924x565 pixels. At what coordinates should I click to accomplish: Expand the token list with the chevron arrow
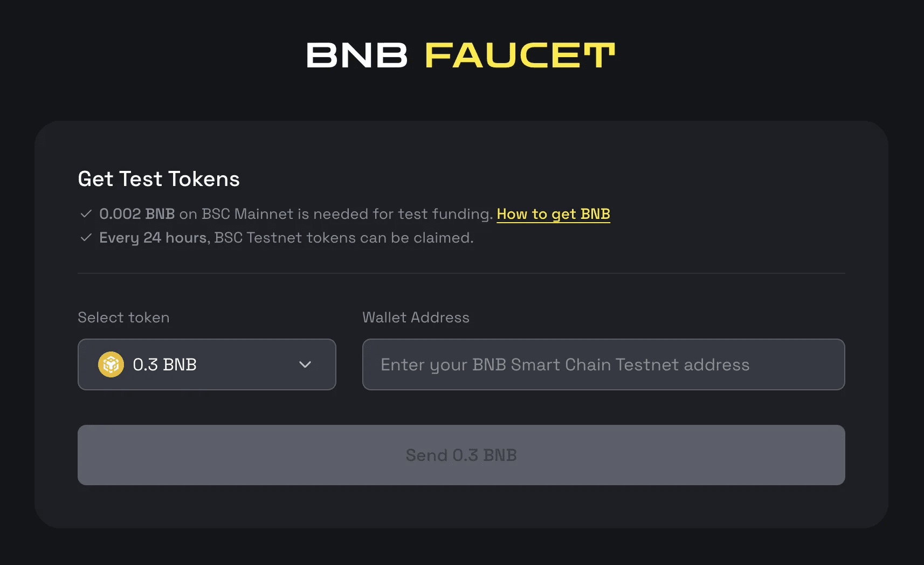(305, 364)
